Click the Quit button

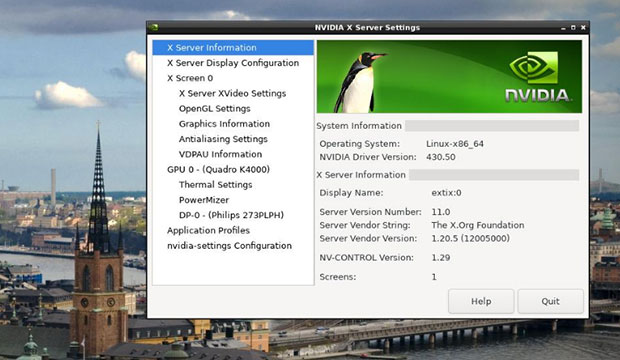pyautogui.click(x=550, y=301)
